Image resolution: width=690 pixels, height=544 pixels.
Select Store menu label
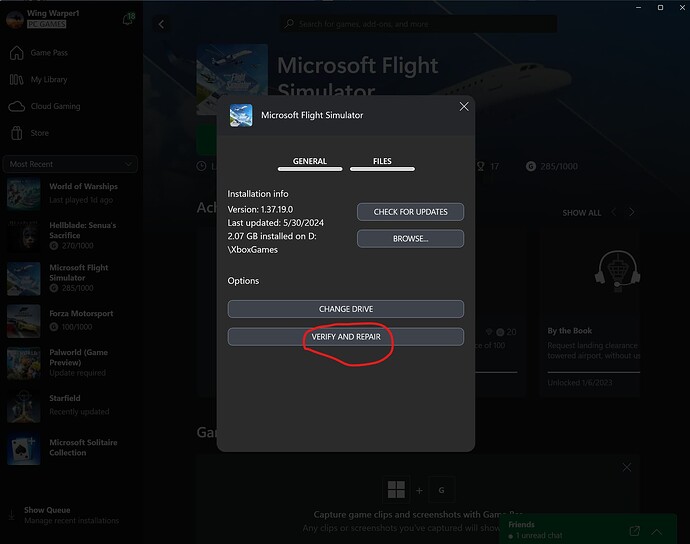point(40,133)
